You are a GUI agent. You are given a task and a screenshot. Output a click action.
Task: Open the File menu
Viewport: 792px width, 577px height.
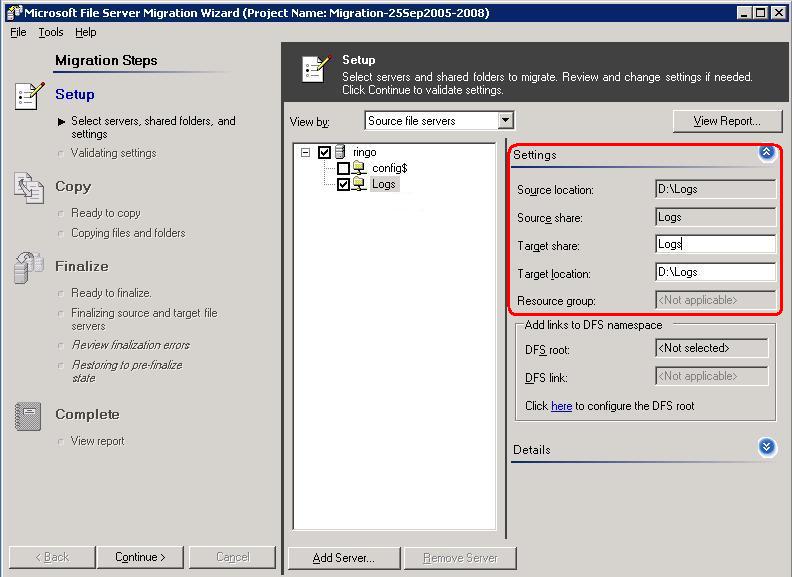18,32
